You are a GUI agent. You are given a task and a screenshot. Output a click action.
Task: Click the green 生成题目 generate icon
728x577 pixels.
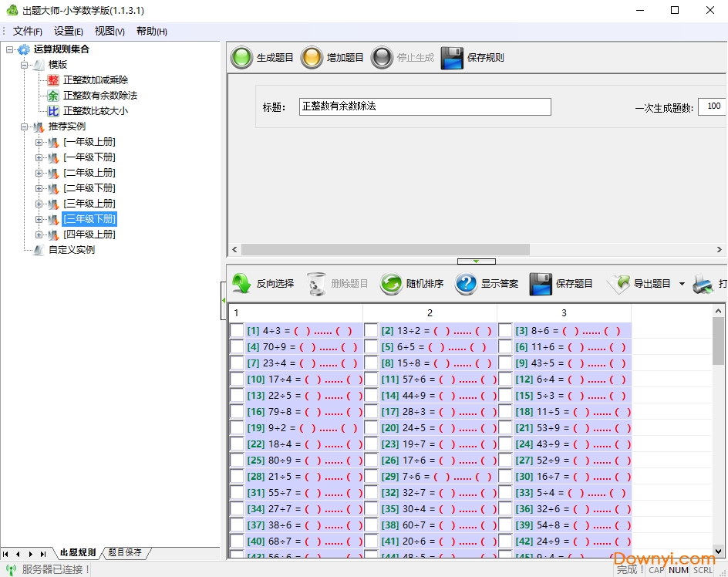click(x=242, y=58)
